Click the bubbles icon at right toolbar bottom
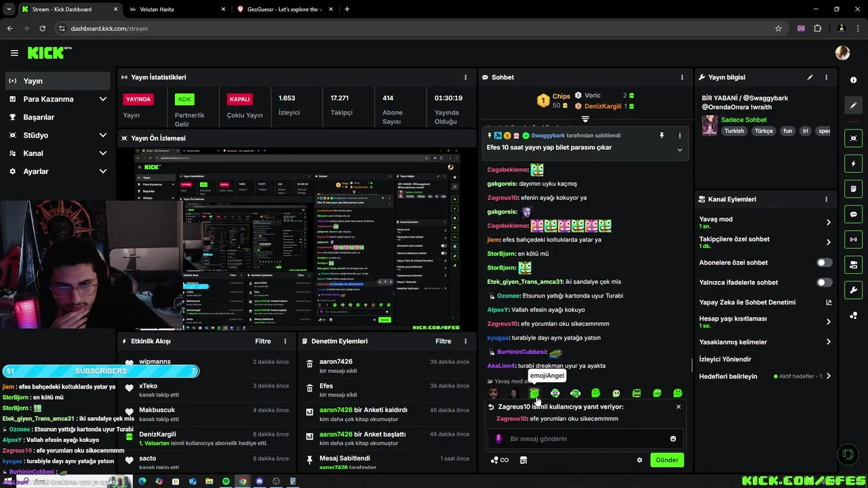Image resolution: width=868 pixels, height=488 pixels. (x=853, y=315)
